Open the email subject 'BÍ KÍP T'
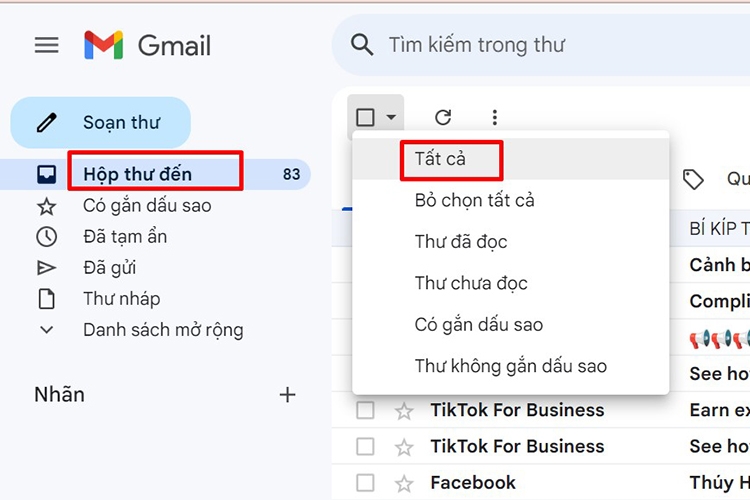This screenshot has width=750, height=500. 720,229
